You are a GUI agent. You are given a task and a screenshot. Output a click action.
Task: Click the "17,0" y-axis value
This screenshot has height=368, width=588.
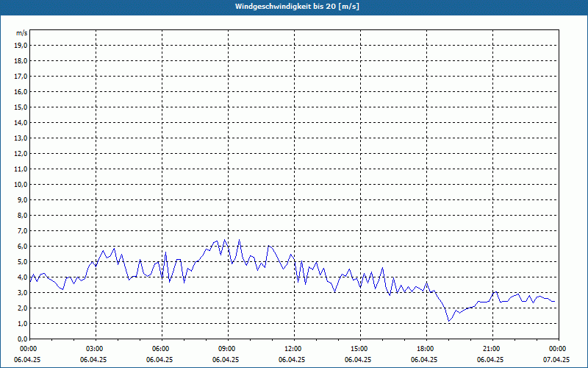point(21,77)
